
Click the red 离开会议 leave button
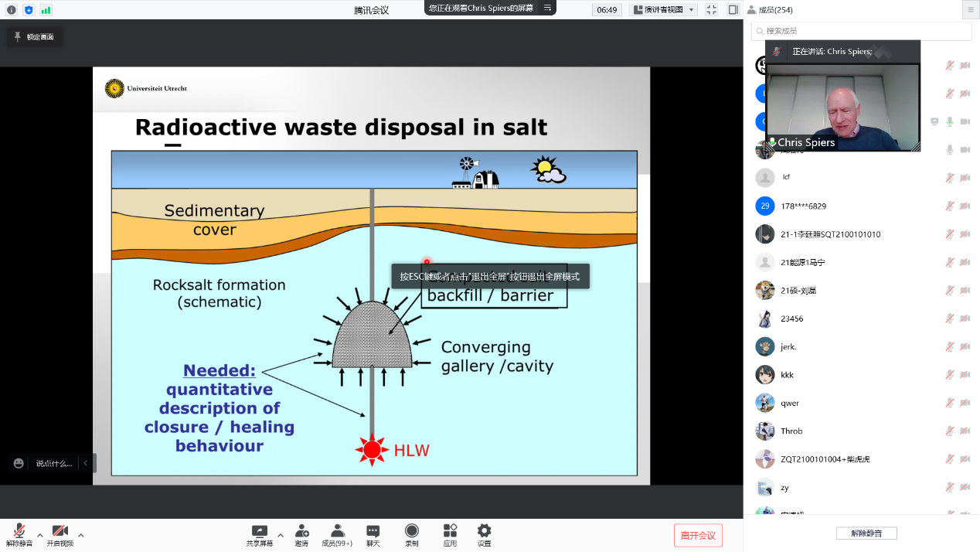(698, 535)
